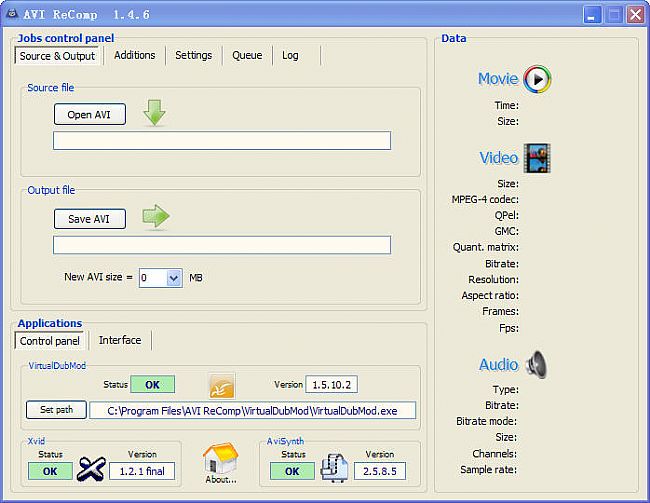
Task: Switch to the Settings tab
Action: point(193,55)
